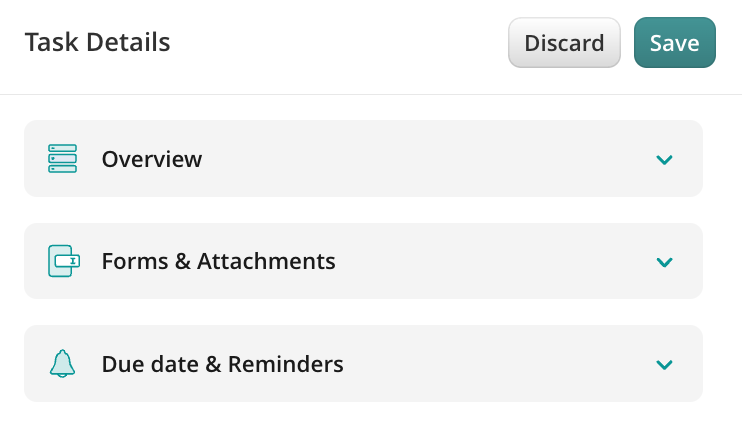
Task: Expand Forms & Attachments using its chevron
Action: click(x=664, y=262)
